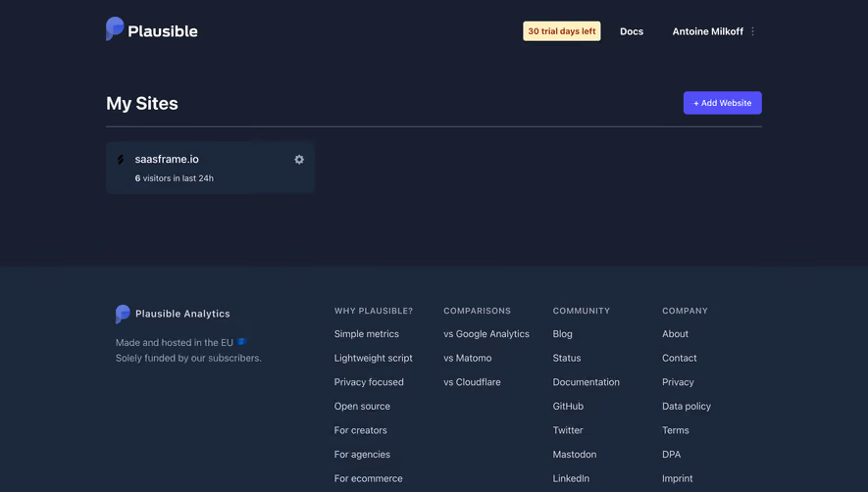Open the LinkedIn footer link

pyautogui.click(x=570, y=478)
